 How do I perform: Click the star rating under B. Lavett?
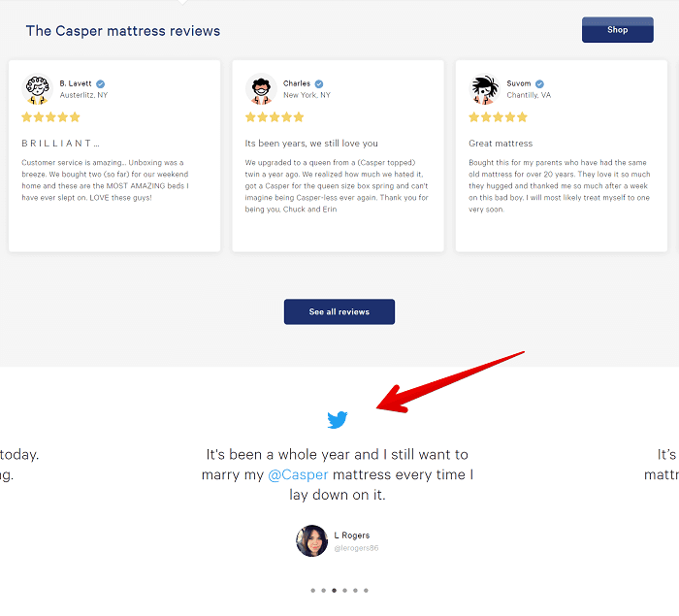(51, 117)
